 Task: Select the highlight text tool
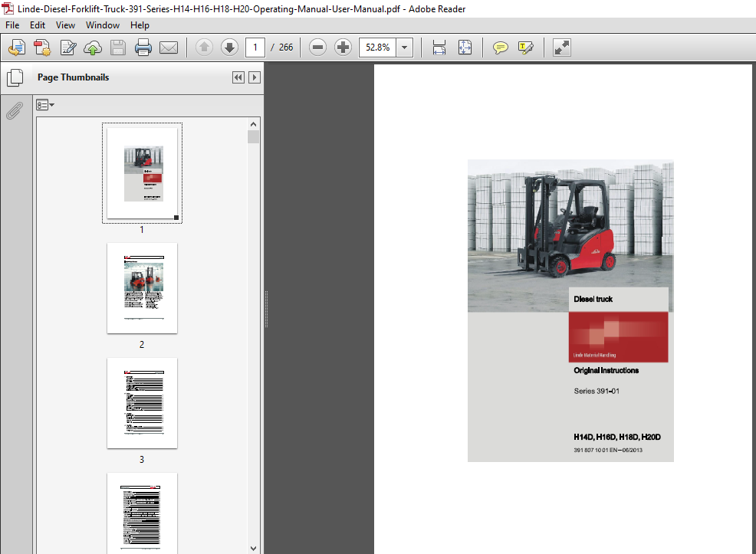tap(525, 48)
